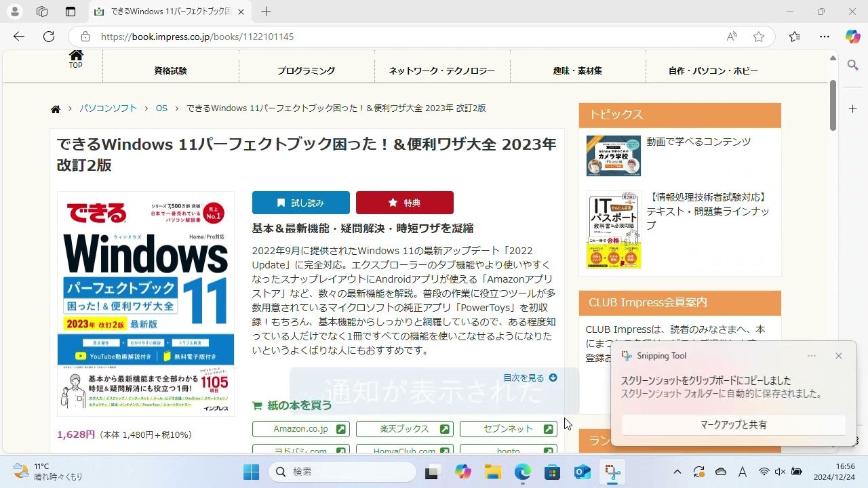Add this page to favorites star
868x488 pixels.
(x=759, y=37)
